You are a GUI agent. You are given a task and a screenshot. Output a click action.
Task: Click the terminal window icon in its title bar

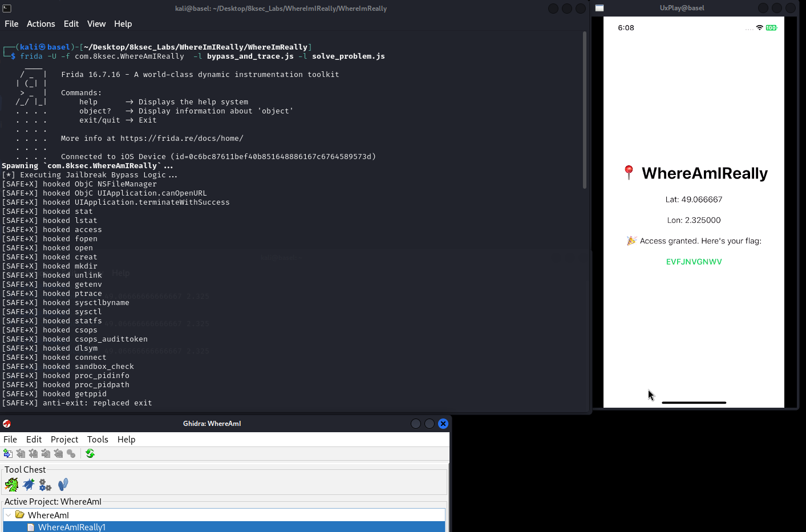(x=7, y=9)
